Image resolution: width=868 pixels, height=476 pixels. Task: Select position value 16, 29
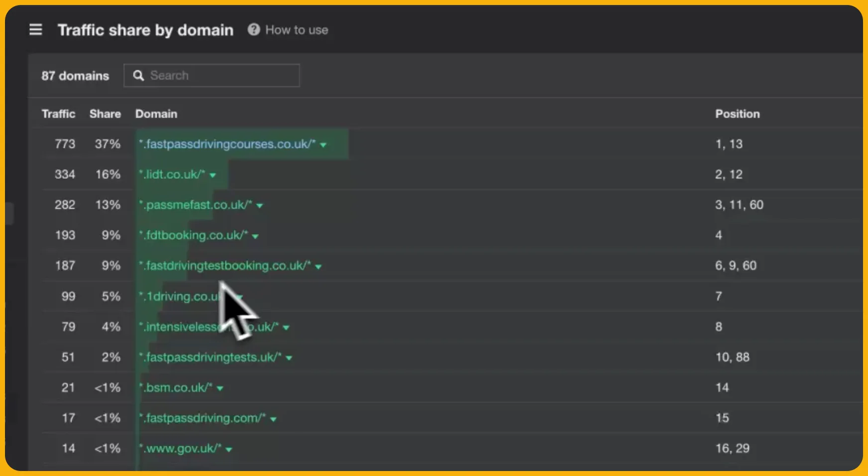coord(732,448)
